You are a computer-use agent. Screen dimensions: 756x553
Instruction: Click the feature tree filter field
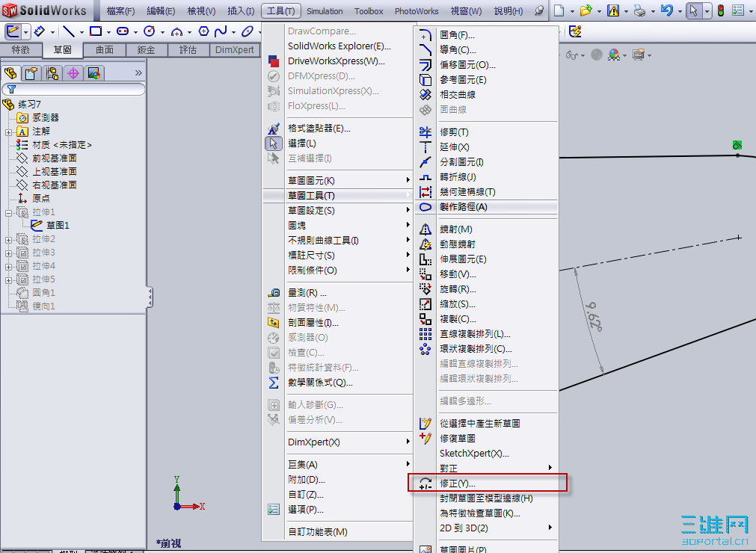73,89
